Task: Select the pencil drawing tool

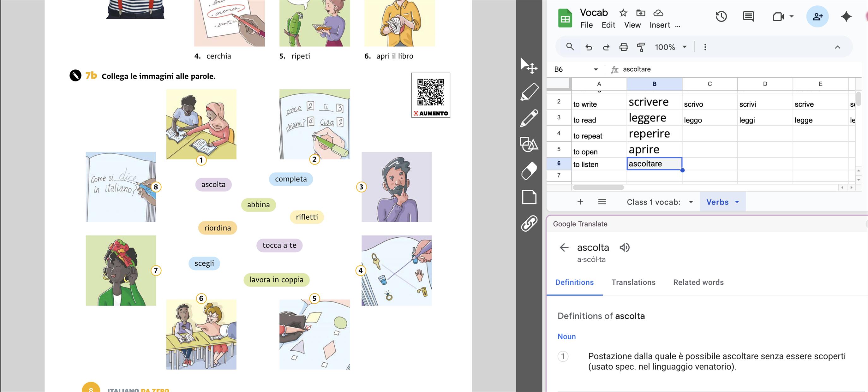Action: point(529,118)
